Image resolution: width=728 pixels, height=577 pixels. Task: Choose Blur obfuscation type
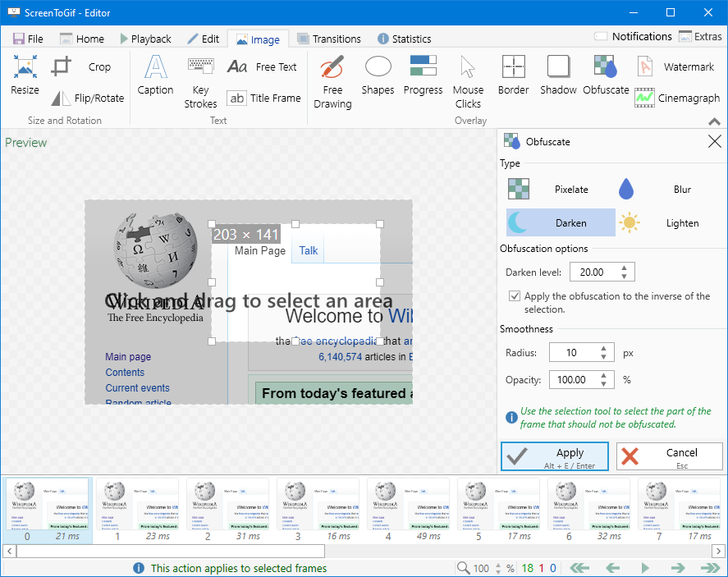click(671, 190)
